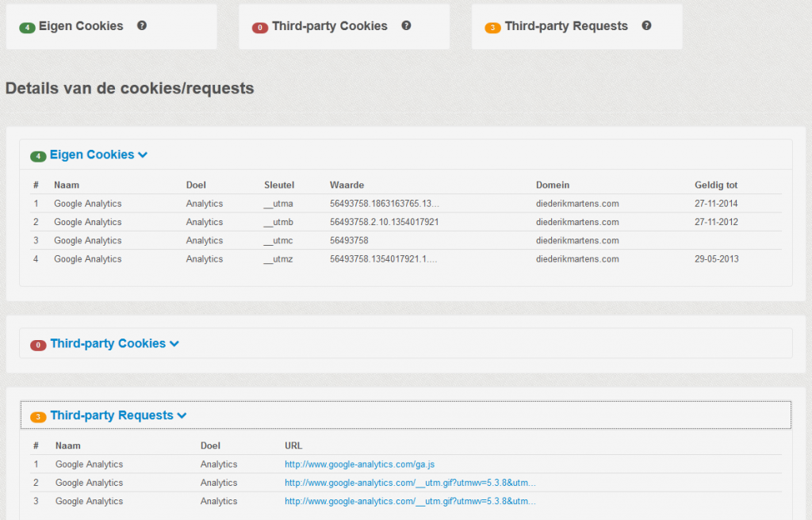Click the Waarde column header
The height and width of the screenshot is (520, 812).
coord(347,185)
